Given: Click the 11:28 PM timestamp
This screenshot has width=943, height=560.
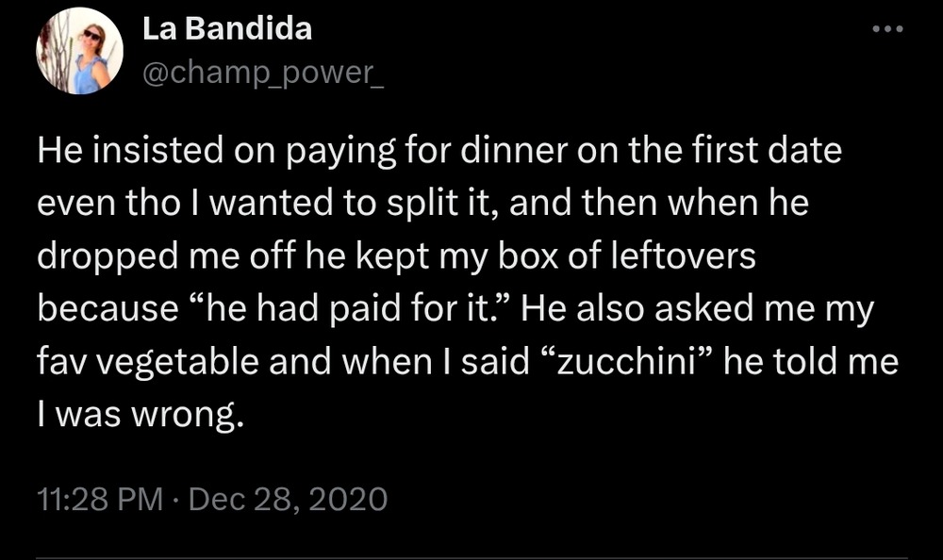Looking at the screenshot, I should (100, 499).
